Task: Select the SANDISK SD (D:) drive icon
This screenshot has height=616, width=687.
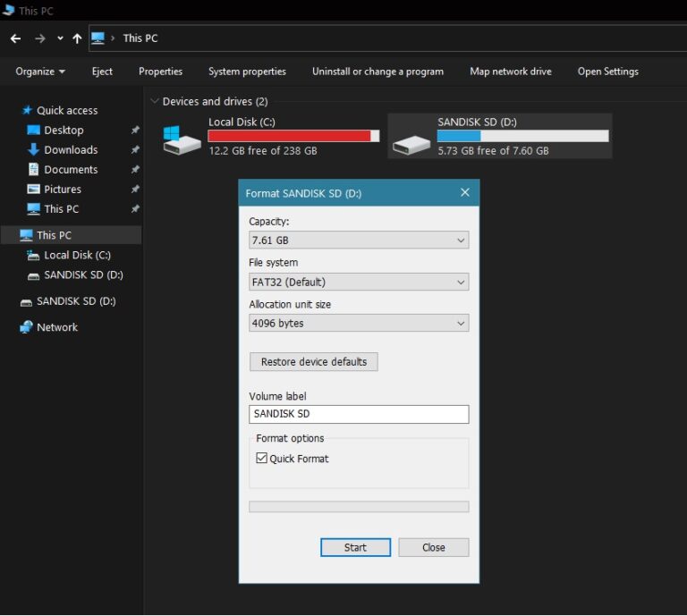Action: [x=411, y=141]
